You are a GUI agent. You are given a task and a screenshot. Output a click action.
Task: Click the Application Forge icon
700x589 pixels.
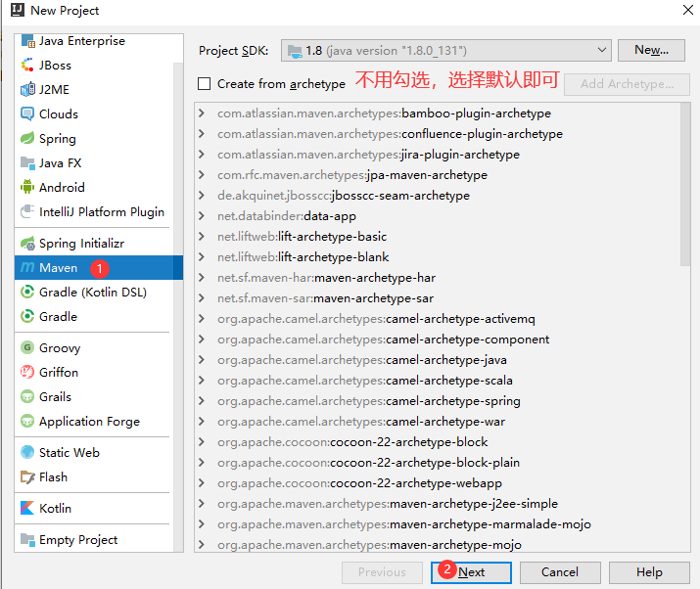point(27,422)
